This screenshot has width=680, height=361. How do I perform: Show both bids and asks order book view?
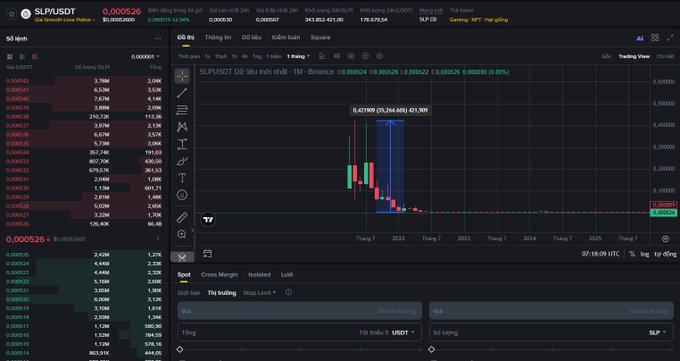[10, 57]
